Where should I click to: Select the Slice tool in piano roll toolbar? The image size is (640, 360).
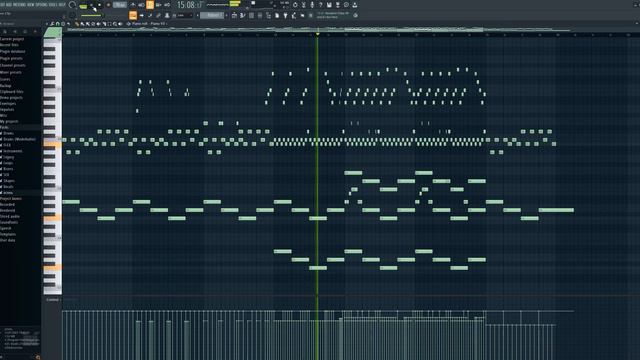point(104,24)
